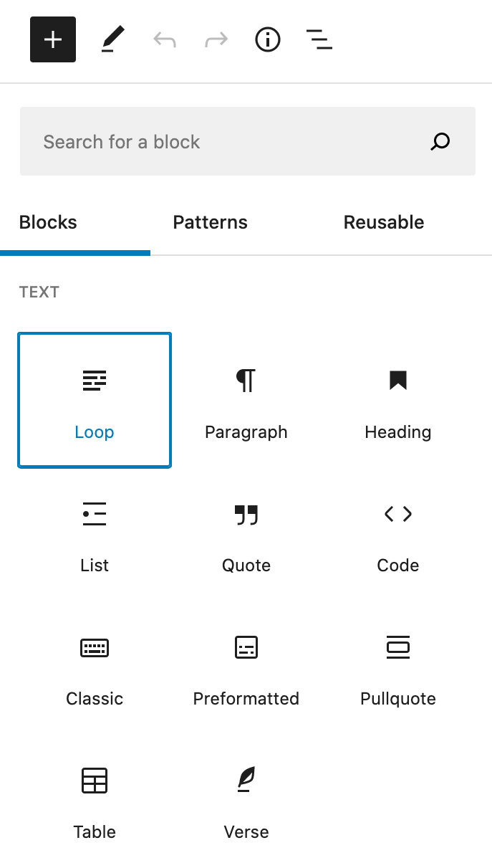This screenshot has height=868, width=492.
Task: Open the list view outline
Action: click(x=319, y=39)
